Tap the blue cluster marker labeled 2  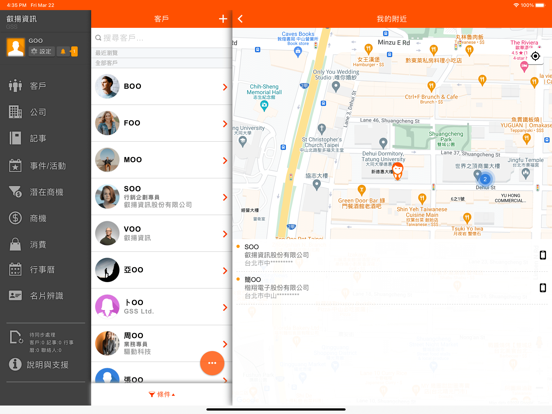pos(485,179)
